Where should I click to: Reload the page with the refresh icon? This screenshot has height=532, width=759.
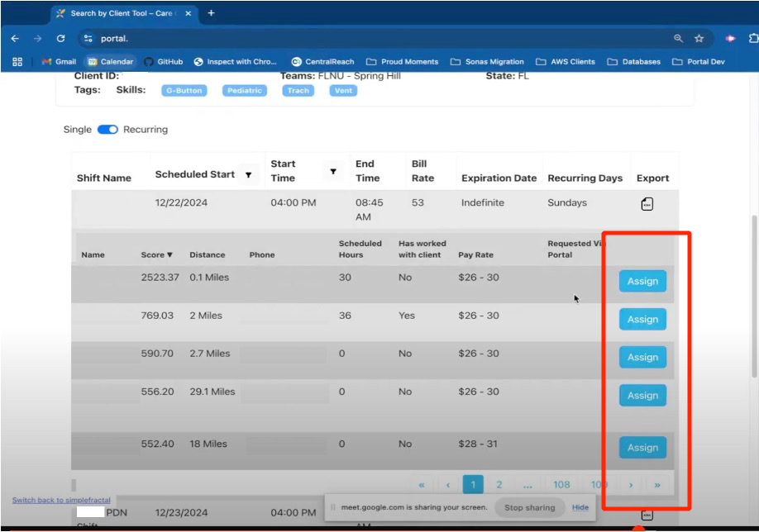[60, 38]
